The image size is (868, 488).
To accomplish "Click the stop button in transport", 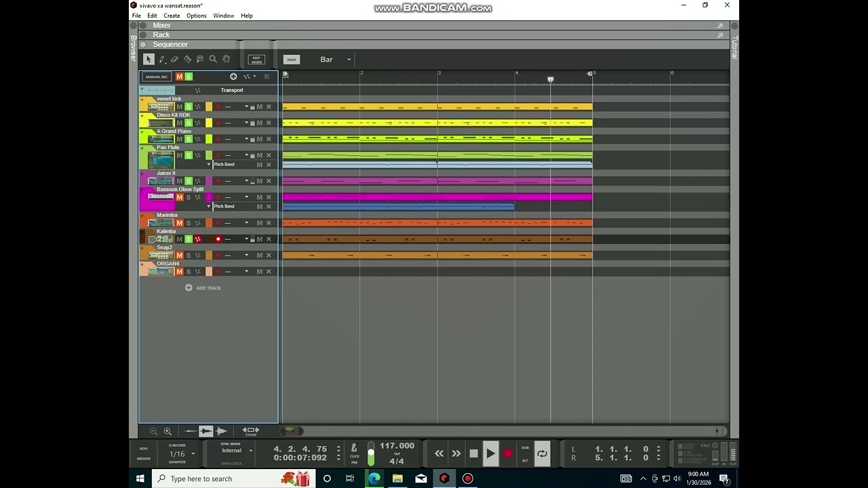I will 473,453.
